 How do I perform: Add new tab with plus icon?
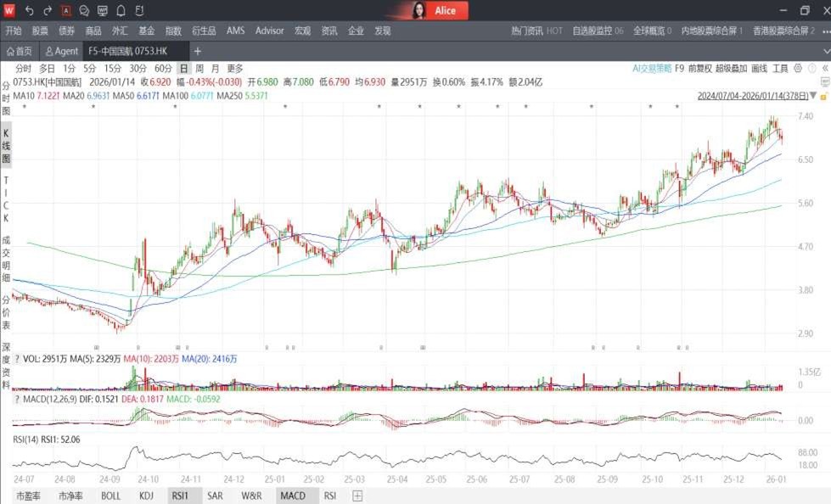[x=197, y=51]
